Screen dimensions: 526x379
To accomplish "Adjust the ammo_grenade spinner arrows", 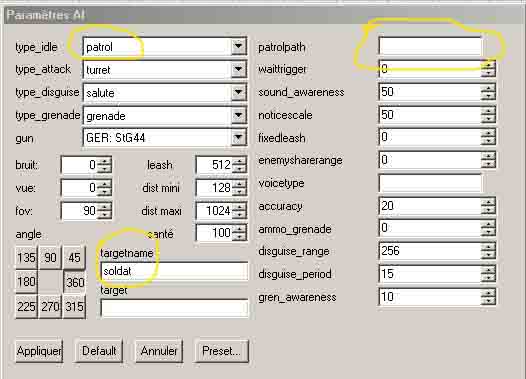I will coord(488,228).
